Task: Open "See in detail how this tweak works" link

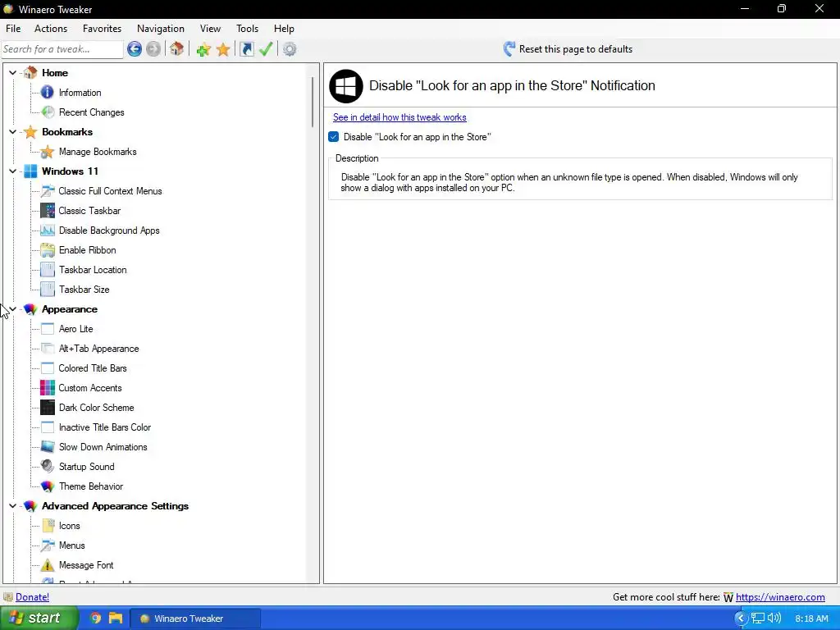Action: tap(399, 117)
